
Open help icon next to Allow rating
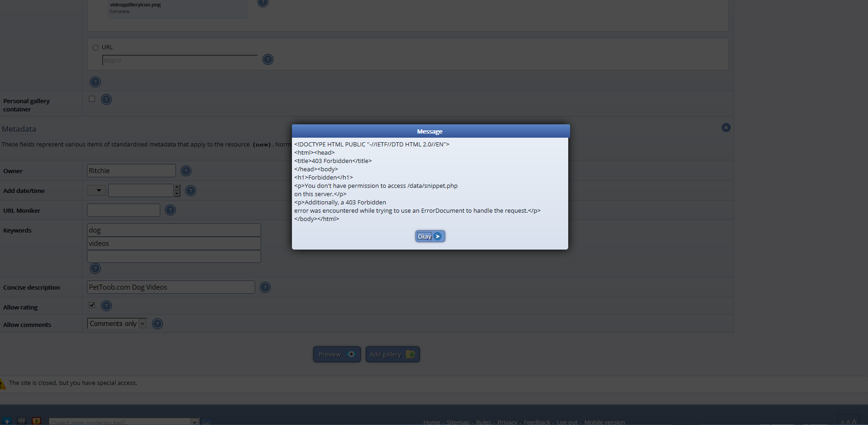[x=106, y=306]
